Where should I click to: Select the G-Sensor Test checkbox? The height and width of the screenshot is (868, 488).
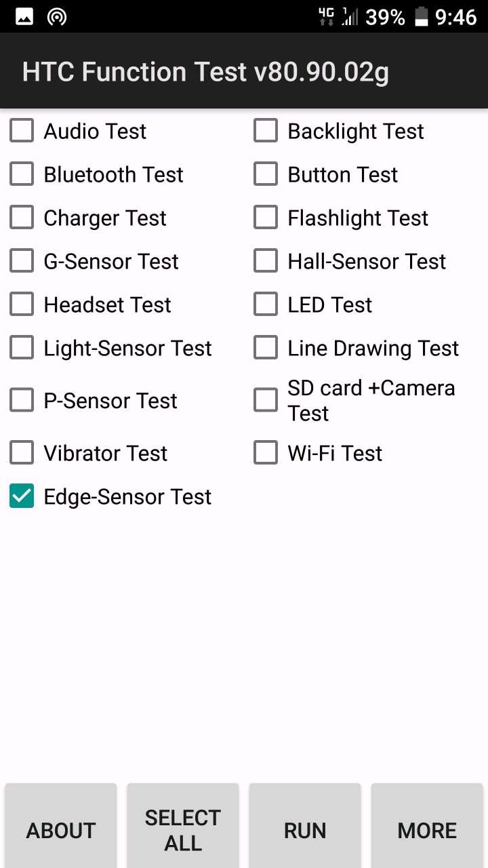22,261
